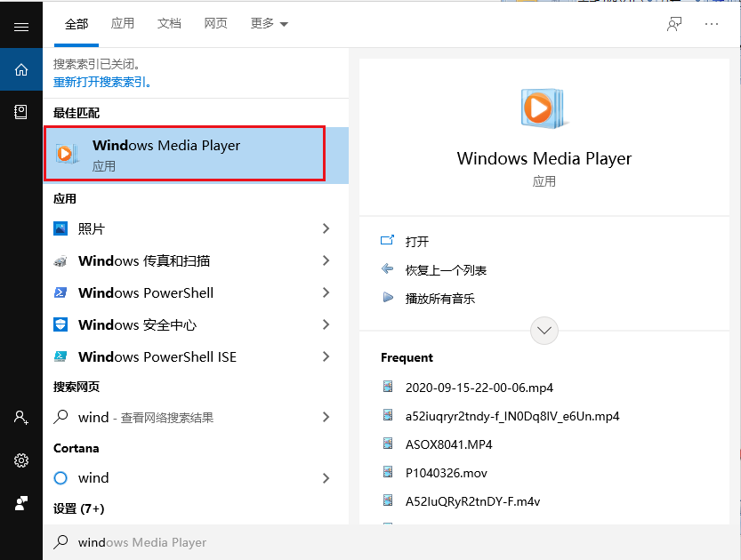Switch to the 网页 tab
The image size is (741, 560).
(x=215, y=24)
